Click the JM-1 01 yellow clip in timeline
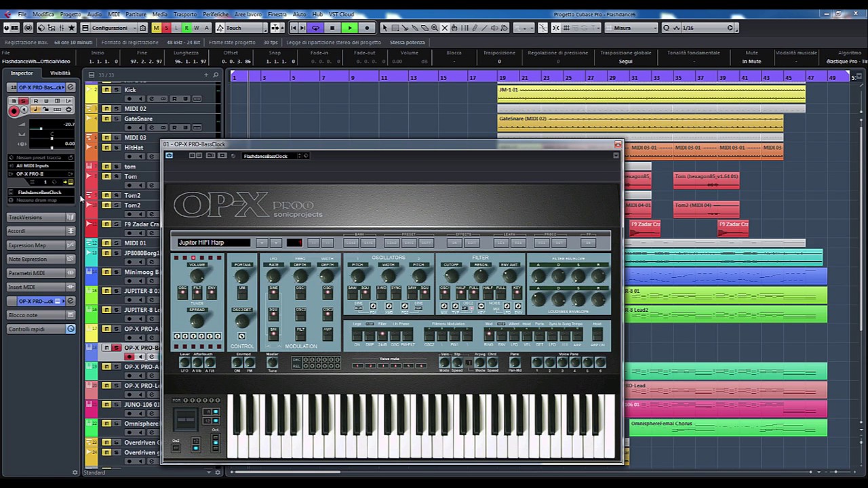 pos(651,94)
